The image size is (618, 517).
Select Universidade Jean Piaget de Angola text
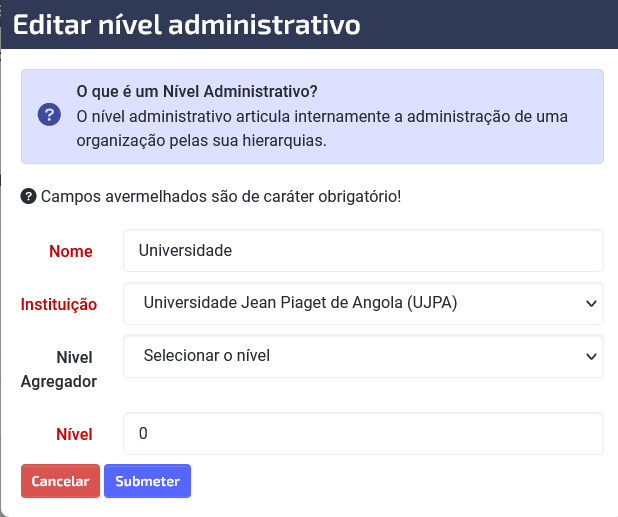[x=300, y=303]
